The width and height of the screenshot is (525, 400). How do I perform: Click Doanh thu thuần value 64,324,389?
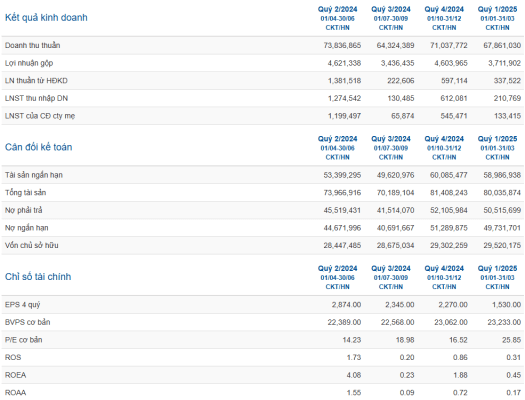pyautogui.click(x=395, y=45)
